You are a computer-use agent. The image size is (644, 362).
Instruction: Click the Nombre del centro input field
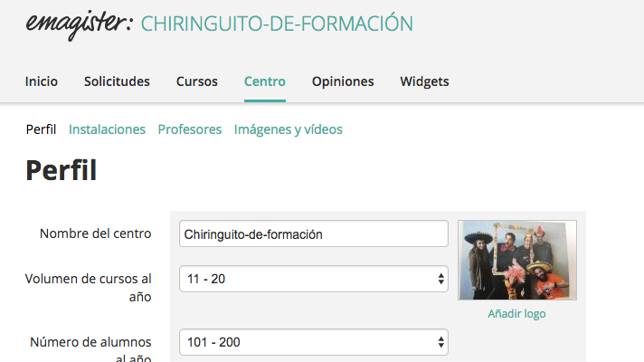pyautogui.click(x=314, y=233)
